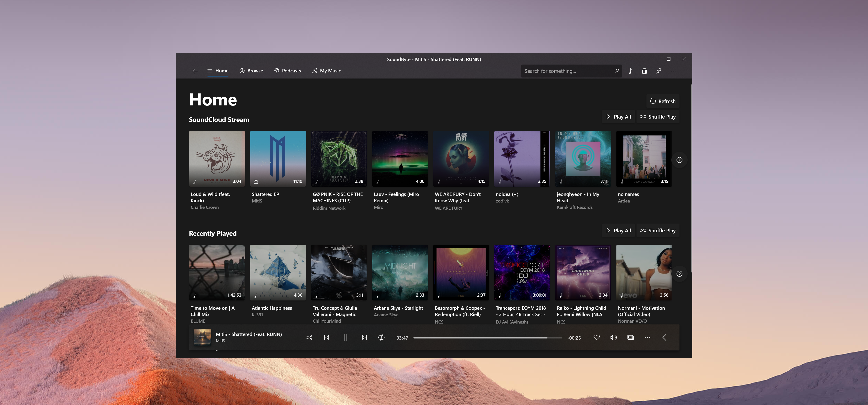Open GØ PNIK Rise of the Machines thumbnail

click(x=339, y=159)
